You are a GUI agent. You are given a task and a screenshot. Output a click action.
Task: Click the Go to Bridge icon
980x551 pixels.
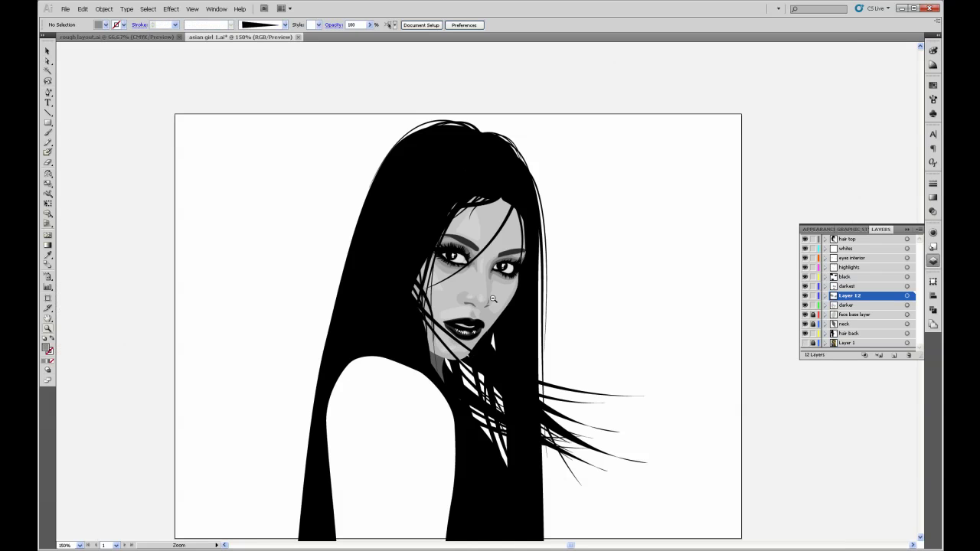point(264,8)
